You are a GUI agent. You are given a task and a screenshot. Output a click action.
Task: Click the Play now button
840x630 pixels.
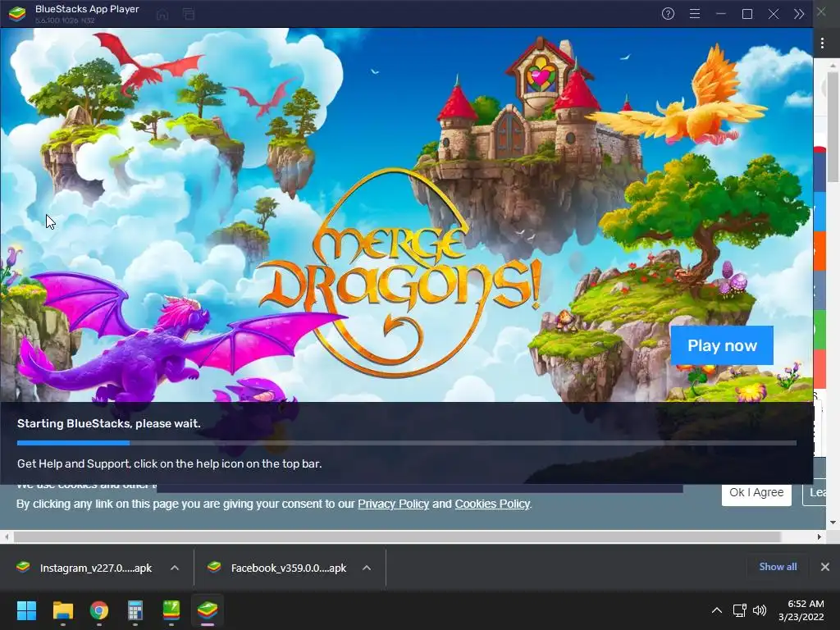(722, 345)
